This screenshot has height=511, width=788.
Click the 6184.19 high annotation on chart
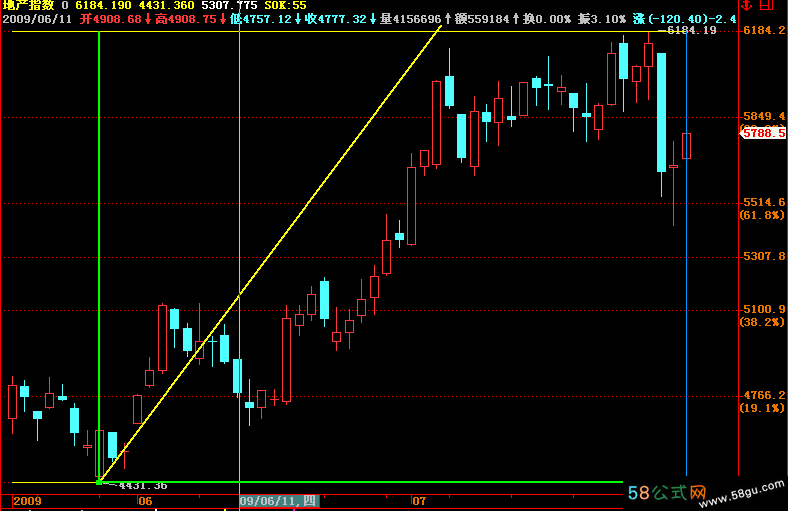(688, 31)
